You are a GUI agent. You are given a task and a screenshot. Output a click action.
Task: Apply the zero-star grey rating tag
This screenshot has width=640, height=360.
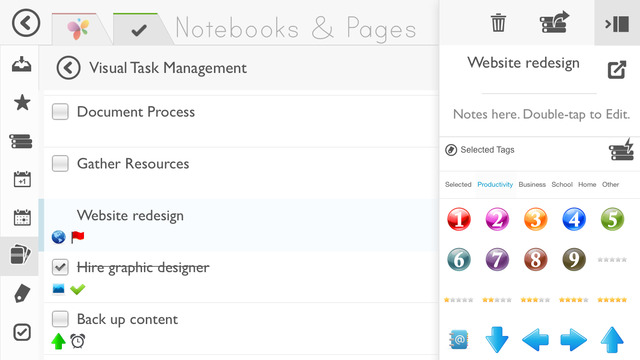pos(612,260)
